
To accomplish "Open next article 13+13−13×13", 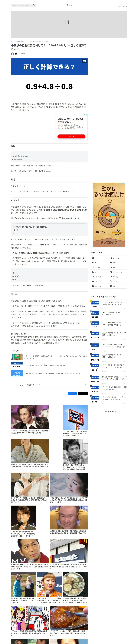I will pyautogui.click(x=49, y=365).
